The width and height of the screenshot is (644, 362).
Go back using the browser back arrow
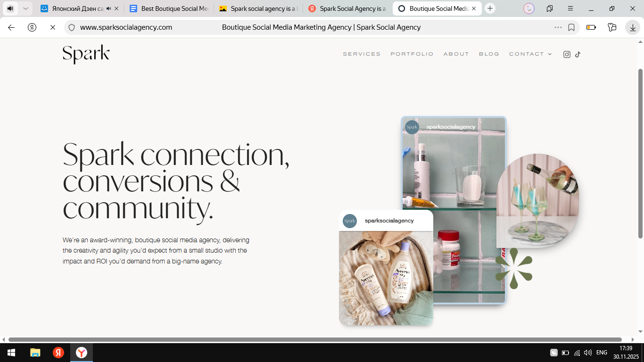click(x=11, y=27)
